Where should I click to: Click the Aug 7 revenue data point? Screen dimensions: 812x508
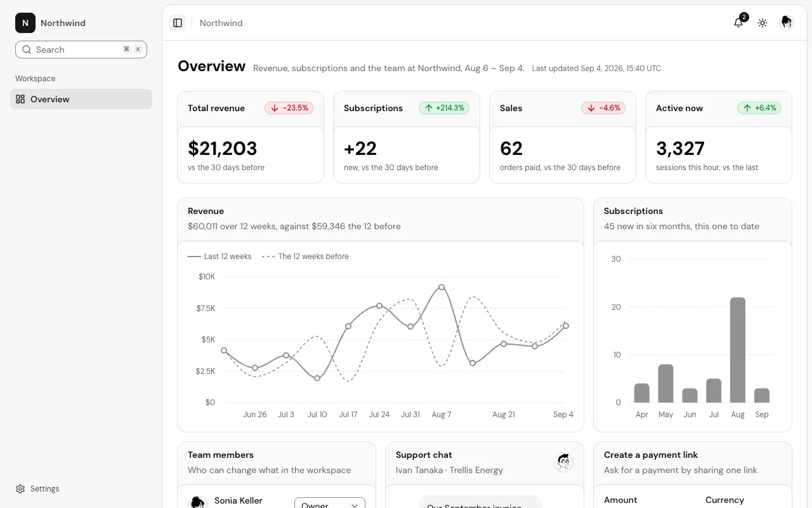[x=442, y=287]
